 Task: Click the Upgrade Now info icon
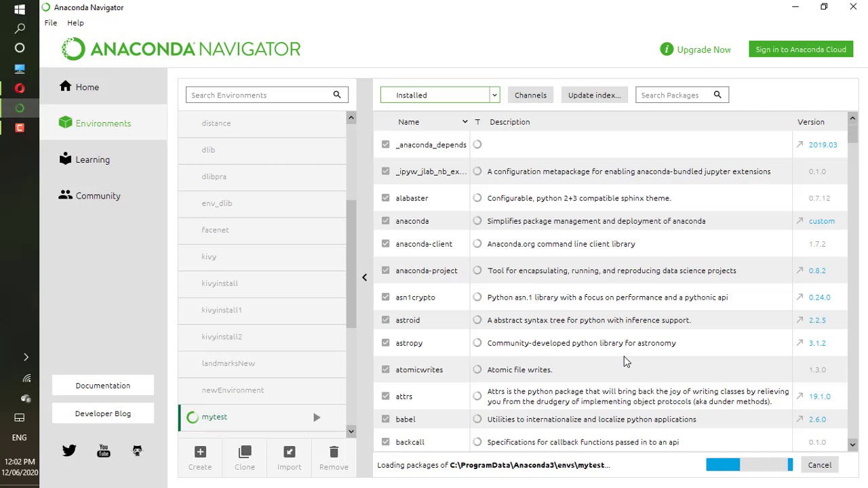(x=667, y=49)
